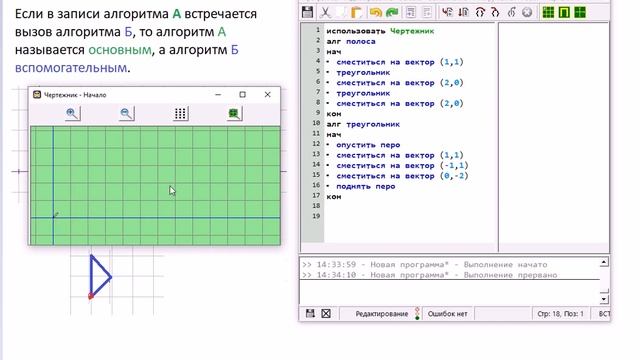The height and width of the screenshot is (360, 640).
Task: Close the Чертежник - Начало window
Action: coord(267,95)
